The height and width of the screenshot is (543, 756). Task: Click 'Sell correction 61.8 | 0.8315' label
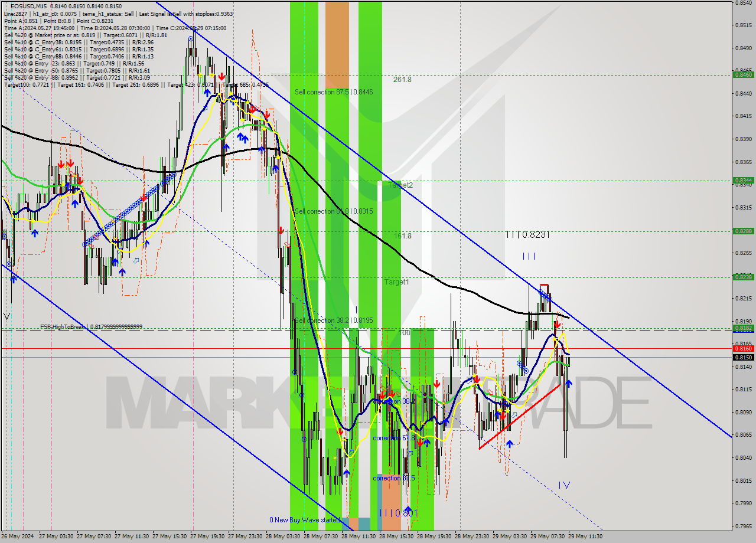click(334, 211)
